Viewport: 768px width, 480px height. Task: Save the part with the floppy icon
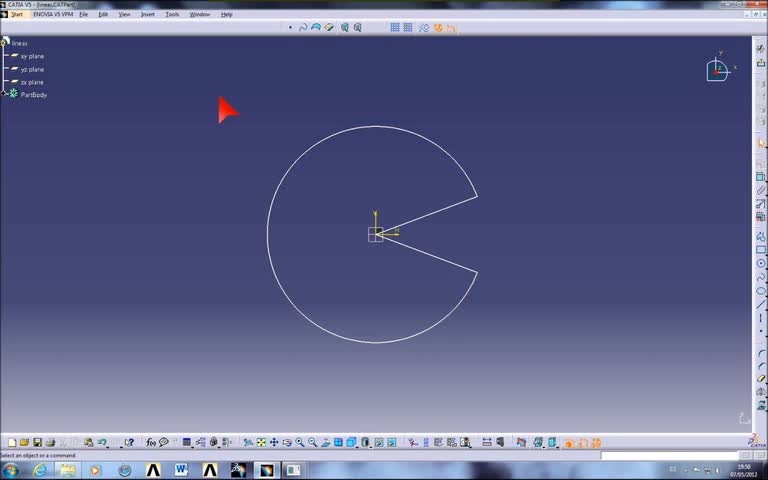point(37,443)
